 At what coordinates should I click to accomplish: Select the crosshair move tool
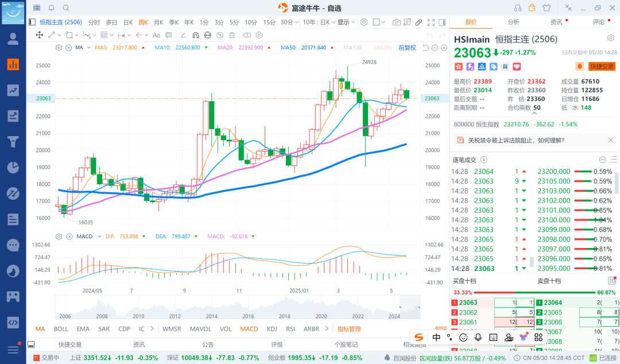40,35
